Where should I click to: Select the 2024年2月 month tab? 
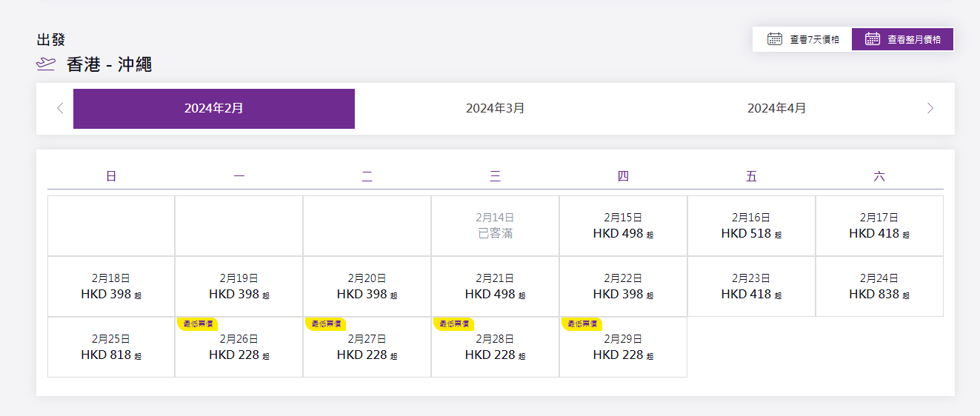(x=213, y=109)
